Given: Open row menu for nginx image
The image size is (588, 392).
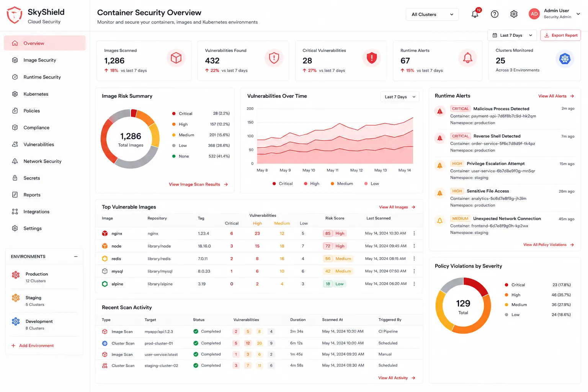Looking at the screenshot, I should coord(414,233).
